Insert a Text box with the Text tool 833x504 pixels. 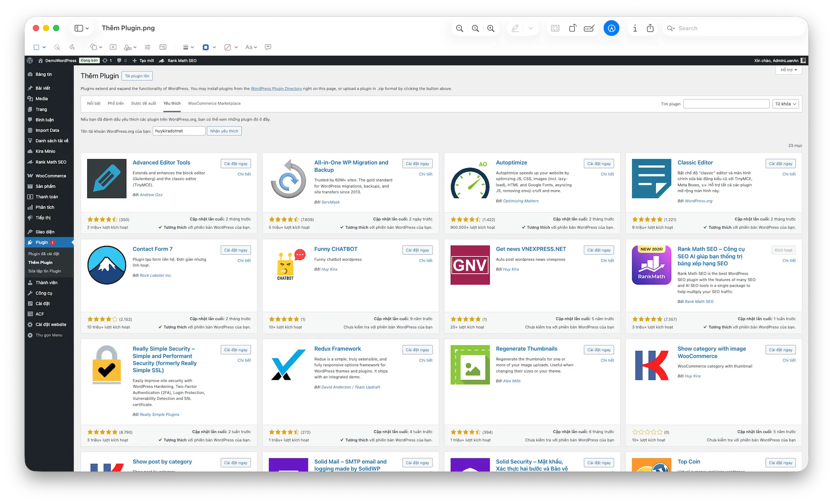tap(113, 47)
